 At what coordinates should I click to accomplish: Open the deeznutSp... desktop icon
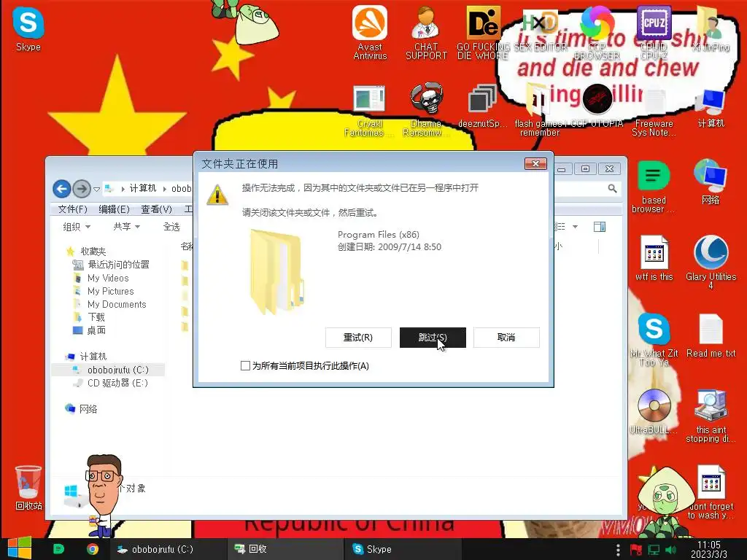click(483, 106)
